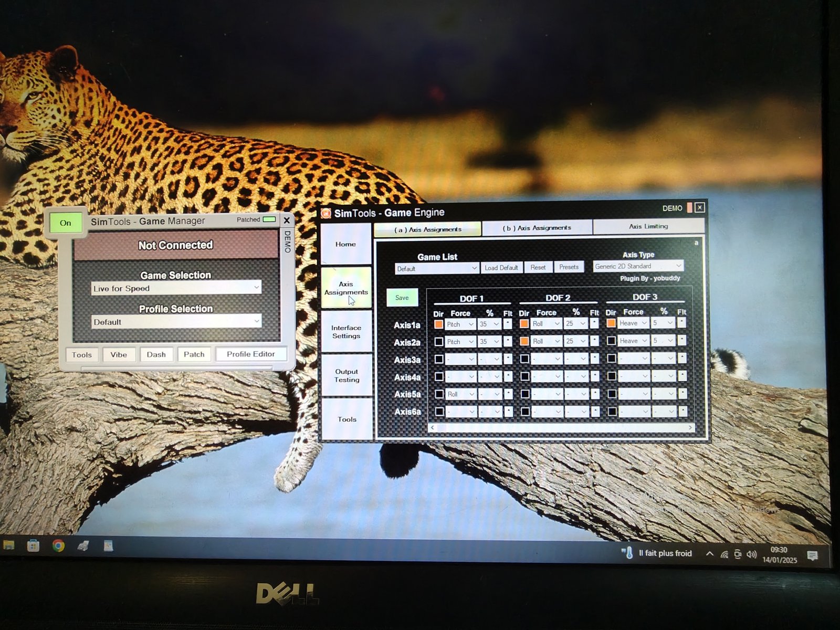Screen dimensions: 840x630
Task: Expand the Game List dropdown
Action: (x=437, y=268)
